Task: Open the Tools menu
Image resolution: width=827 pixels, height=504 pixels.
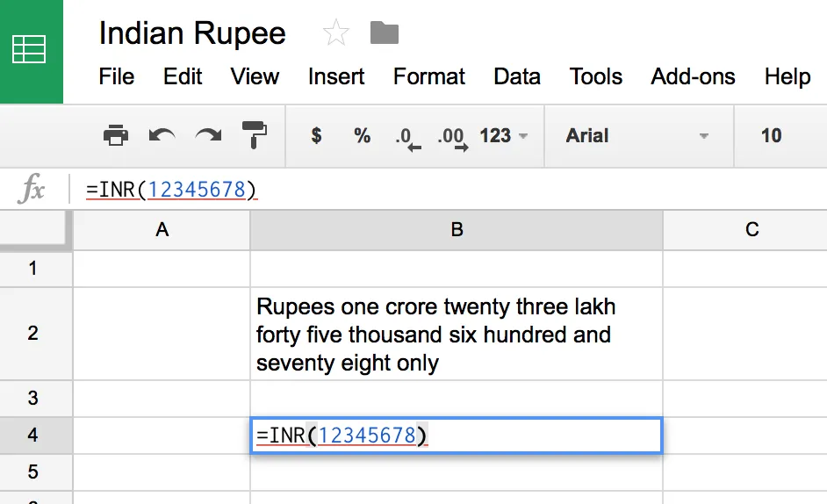Action: click(x=595, y=76)
